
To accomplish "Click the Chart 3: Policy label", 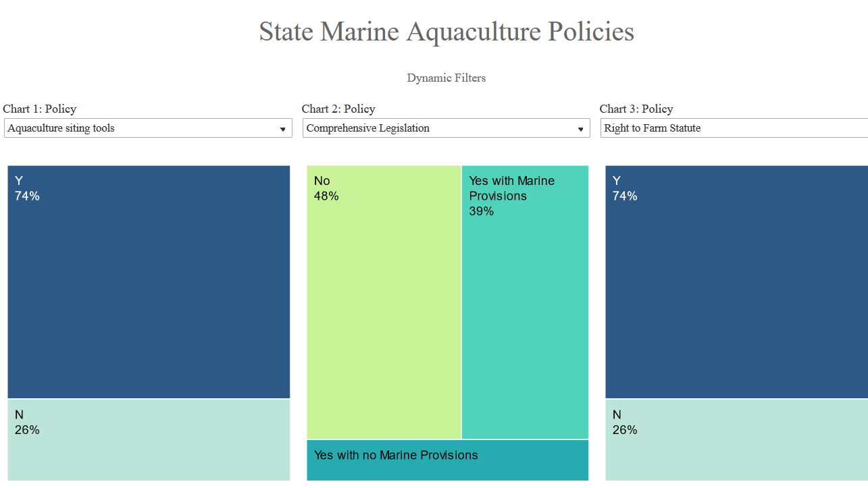I will 636,109.
